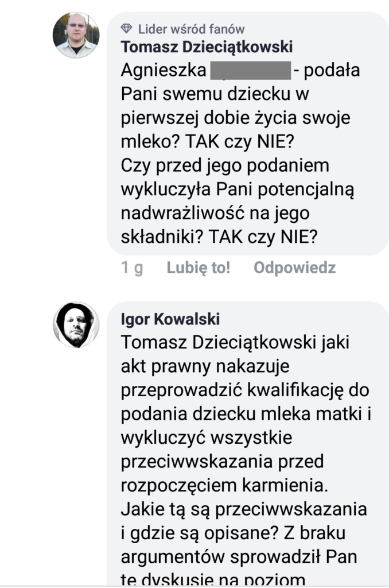
Task: Click the "Lider wśród fanów" badge label
Action: [x=191, y=29]
